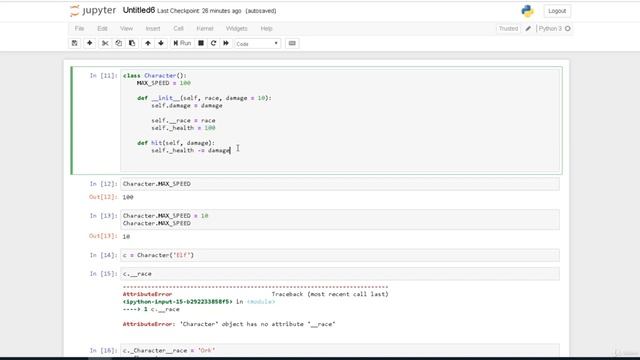Screen dimensions: 640x360
Task: Click the kernel idle circle indicator
Action: pyautogui.click(x=567, y=29)
